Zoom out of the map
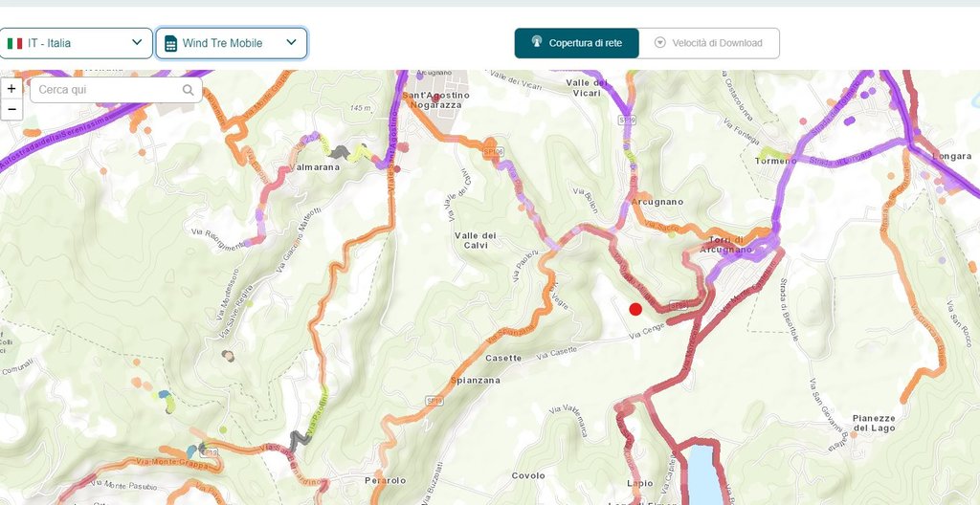 point(11,109)
